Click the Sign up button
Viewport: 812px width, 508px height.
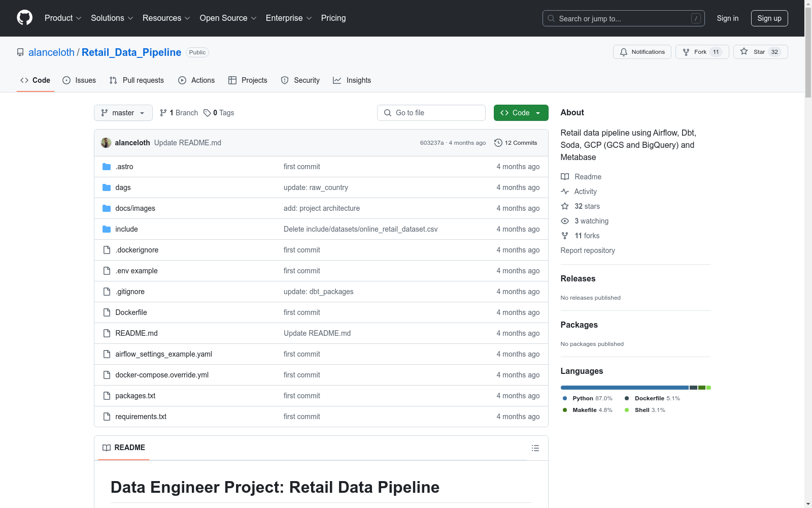point(769,18)
